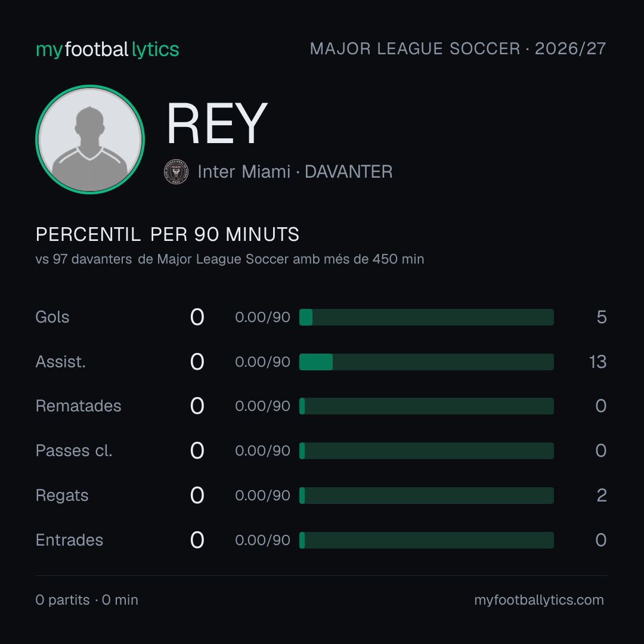The image size is (644, 644).
Task: Click the Major League Soccer 2026/27 label
Action: [x=457, y=48]
